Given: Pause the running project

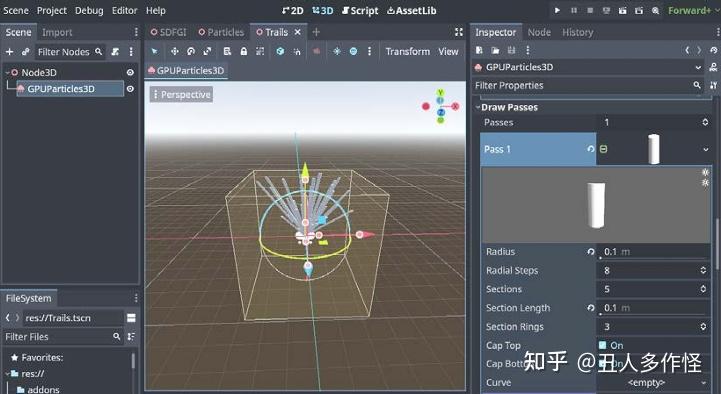Looking at the screenshot, I should (574, 10).
